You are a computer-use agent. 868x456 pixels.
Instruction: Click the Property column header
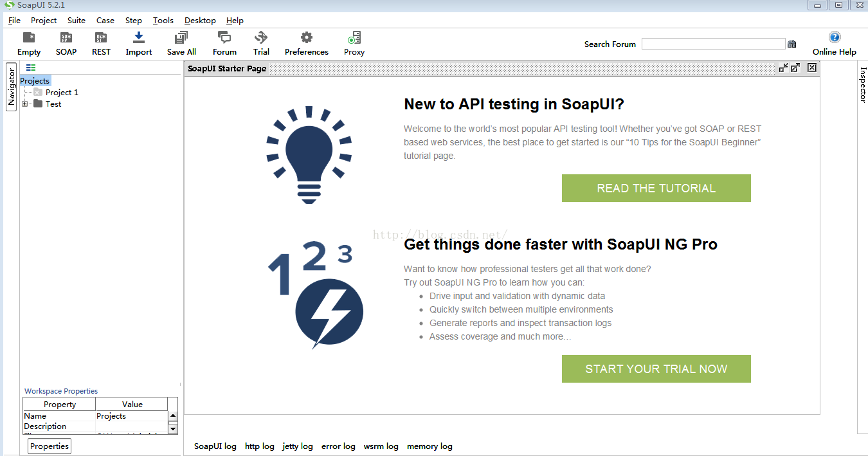[x=59, y=404]
